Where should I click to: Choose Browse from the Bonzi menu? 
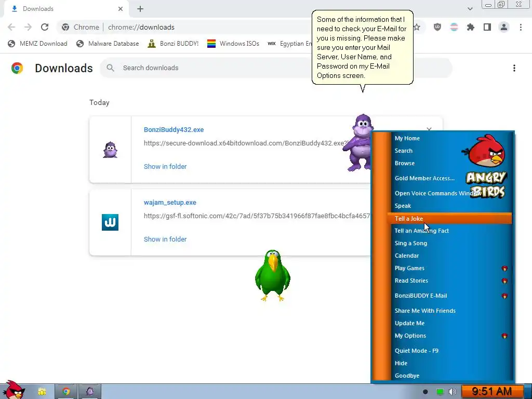point(404,163)
